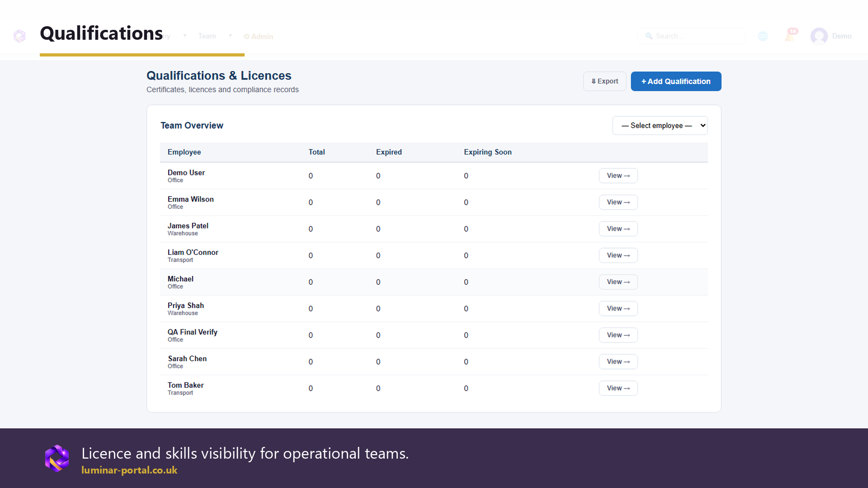Image resolution: width=868 pixels, height=488 pixels.
Task: Click the Demo username label in header
Action: [841, 36]
